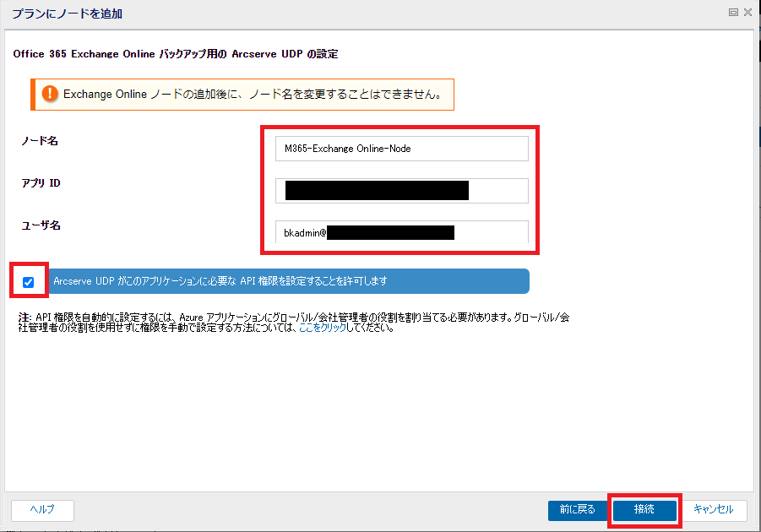The height and width of the screenshot is (532, 761).
Task: Toggle the API 権限 permission checkbox
Action: pos(28,282)
